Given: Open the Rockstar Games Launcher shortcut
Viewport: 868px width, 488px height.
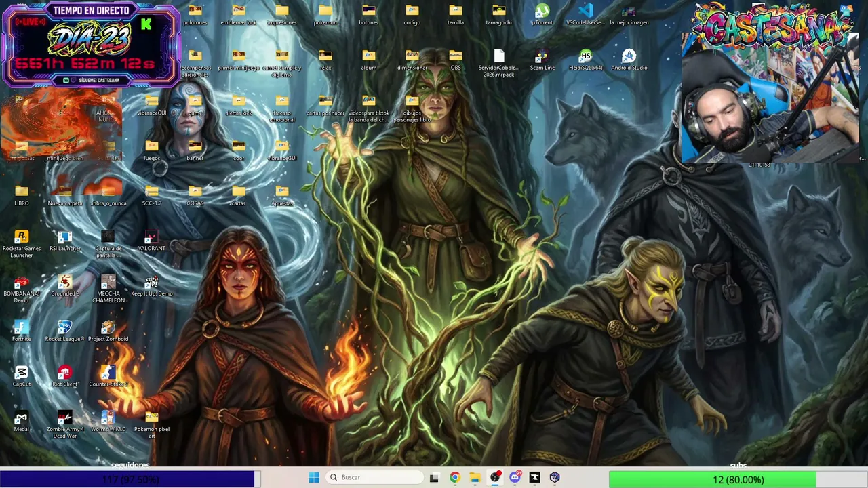Looking at the screenshot, I should pos(22,244).
